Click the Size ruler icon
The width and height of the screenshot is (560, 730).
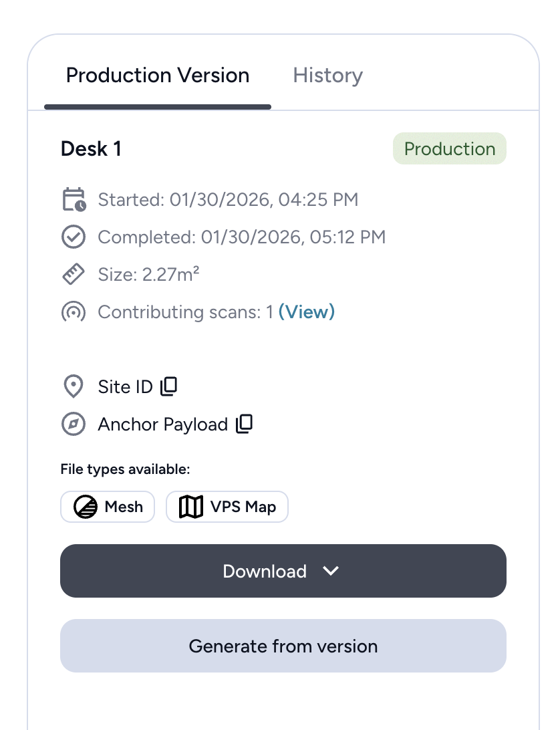click(73, 274)
